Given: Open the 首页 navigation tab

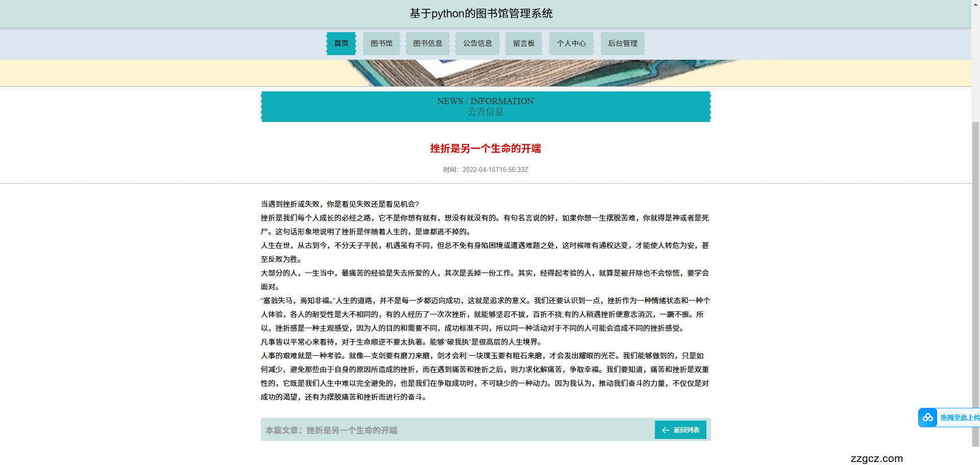Looking at the screenshot, I should tap(341, 43).
